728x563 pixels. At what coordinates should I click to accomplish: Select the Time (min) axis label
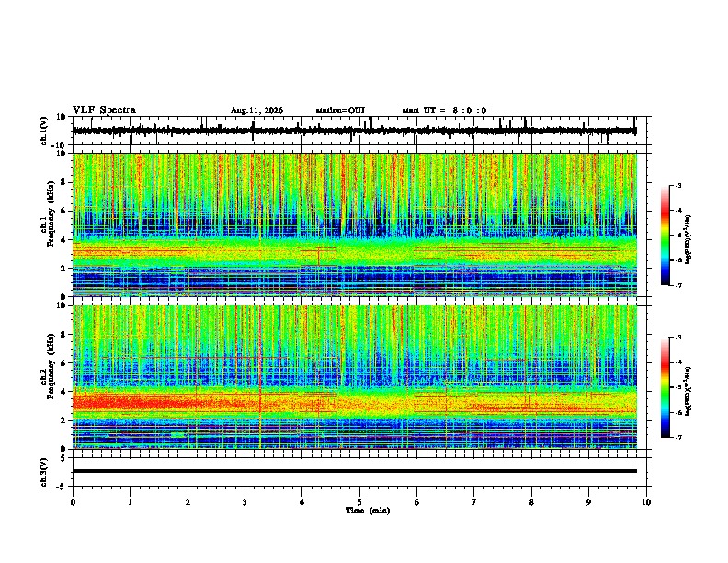coord(368,511)
